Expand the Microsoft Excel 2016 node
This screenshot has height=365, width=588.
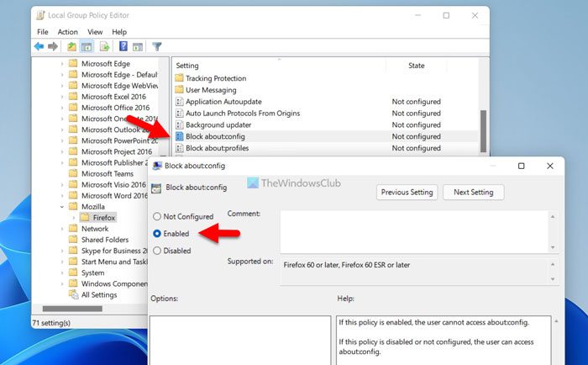tap(62, 97)
